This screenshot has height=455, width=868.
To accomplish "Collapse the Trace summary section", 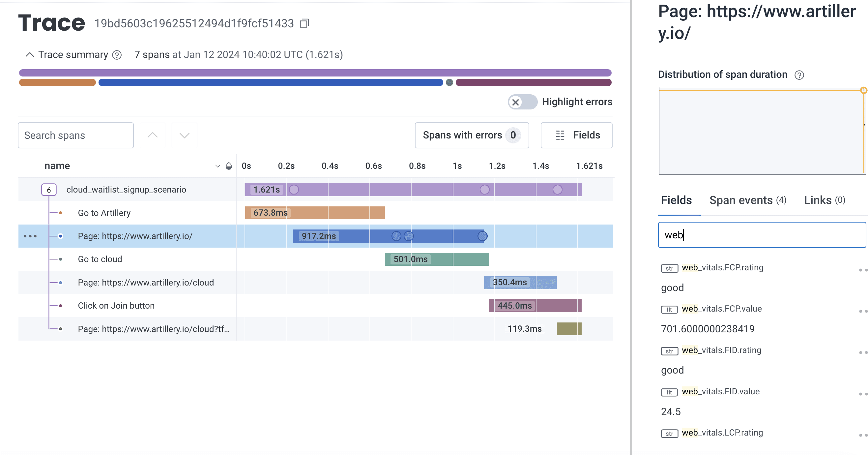I will 30,55.
